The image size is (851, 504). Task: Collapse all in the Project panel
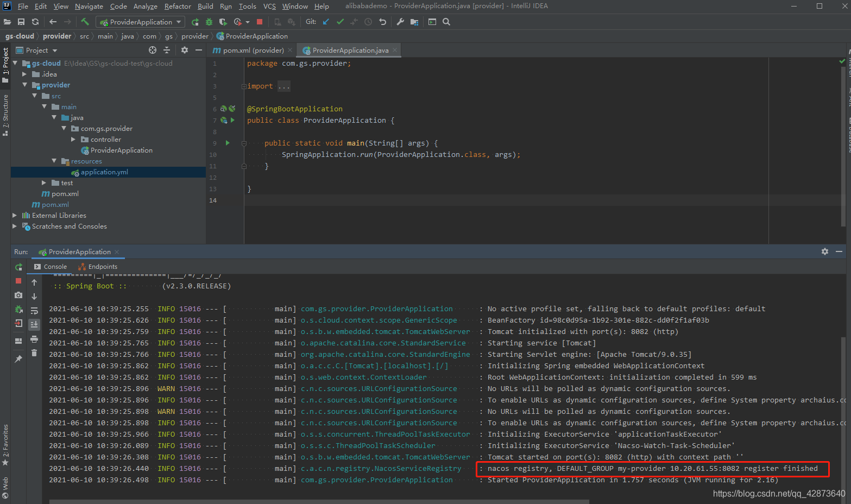pos(167,50)
